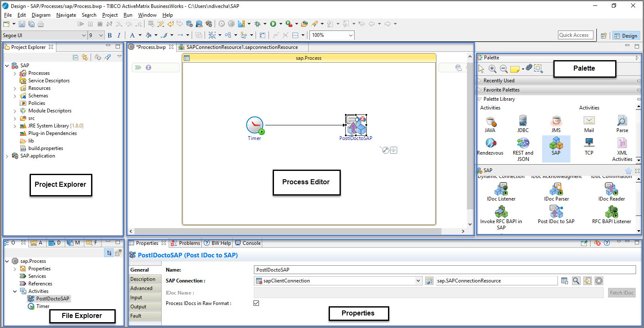The width and height of the screenshot is (644, 328).
Task: Choose the XML Activities palette
Action: (x=622, y=150)
